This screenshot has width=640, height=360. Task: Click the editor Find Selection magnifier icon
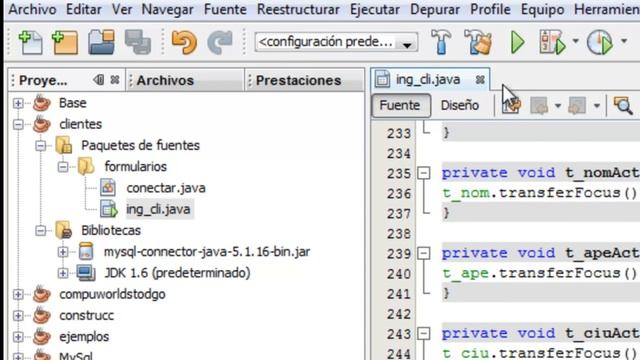tap(623, 105)
